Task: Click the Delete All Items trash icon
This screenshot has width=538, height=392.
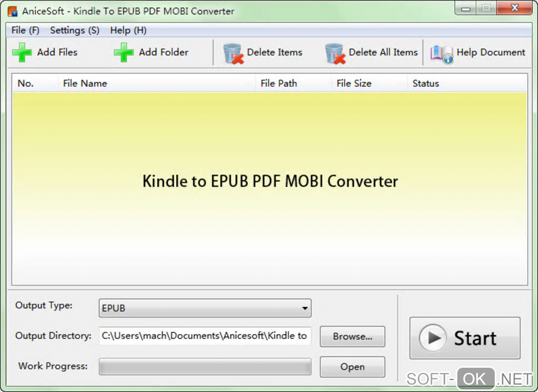Action: (335, 53)
